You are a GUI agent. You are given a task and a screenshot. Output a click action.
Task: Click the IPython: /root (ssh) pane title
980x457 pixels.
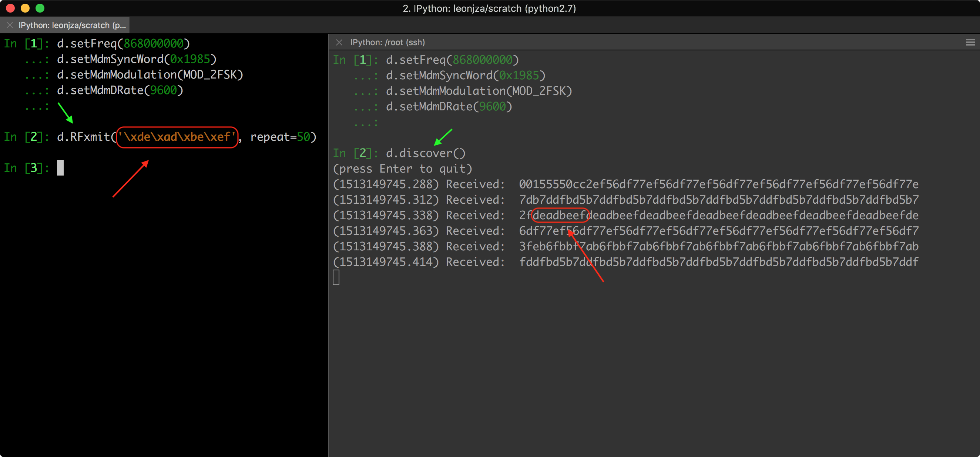387,42
